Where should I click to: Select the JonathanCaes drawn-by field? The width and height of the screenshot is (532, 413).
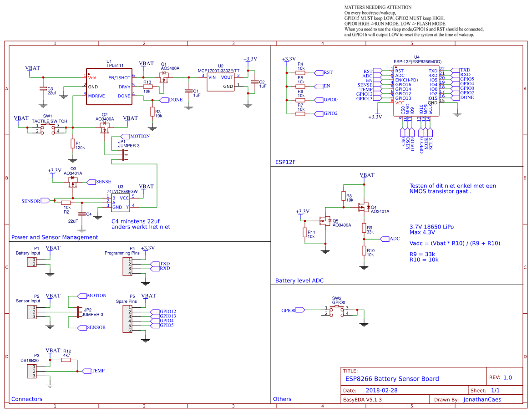(482, 399)
